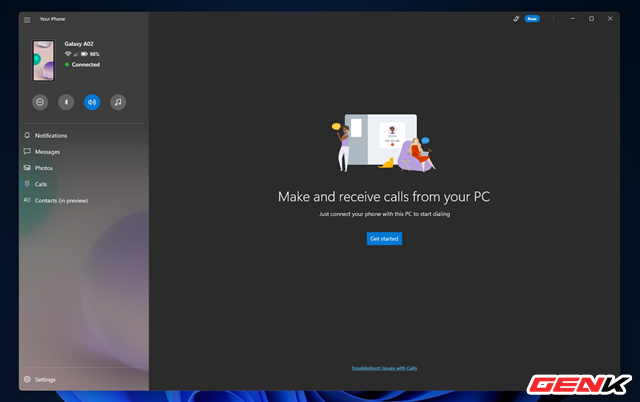Image resolution: width=640 pixels, height=402 pixels.
Task: Click the Get started button
Action: click(384, 239)
